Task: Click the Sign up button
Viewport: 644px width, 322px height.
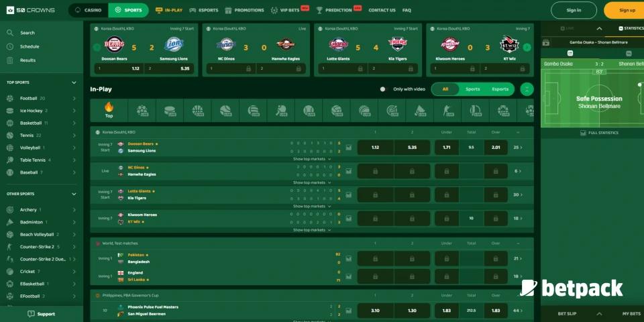Action: 627,10
